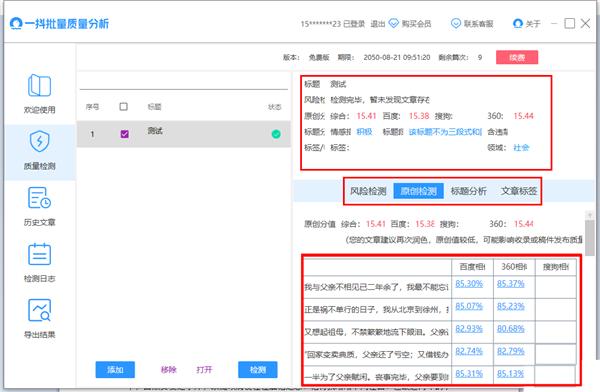Click the 购买会员 text link
The width and height of the screenshot is (600, 392).
[416, 24]
